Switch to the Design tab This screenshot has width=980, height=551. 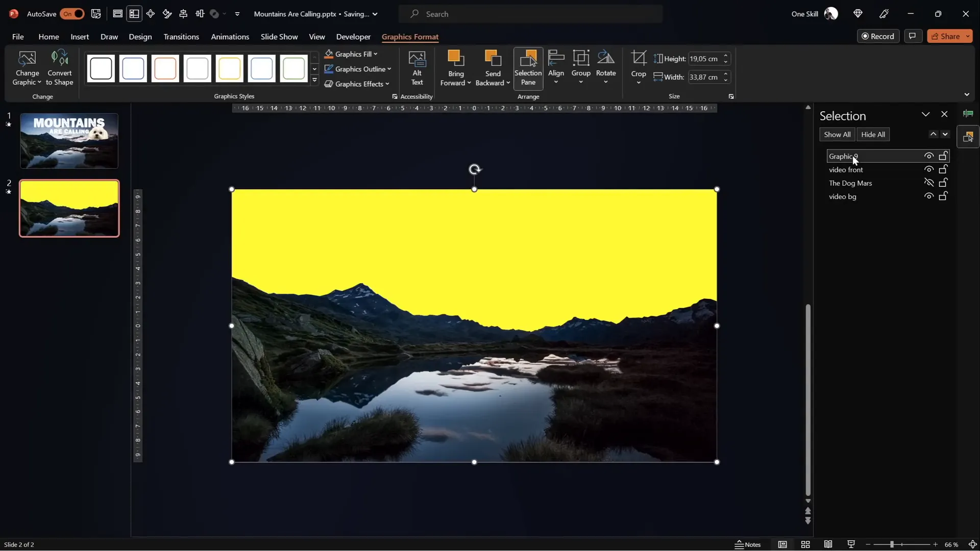click(140, 37)
